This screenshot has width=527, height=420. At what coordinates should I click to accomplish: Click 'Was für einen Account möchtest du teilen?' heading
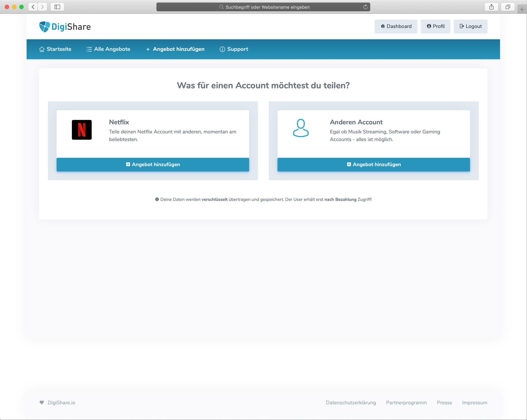point(263,85)
